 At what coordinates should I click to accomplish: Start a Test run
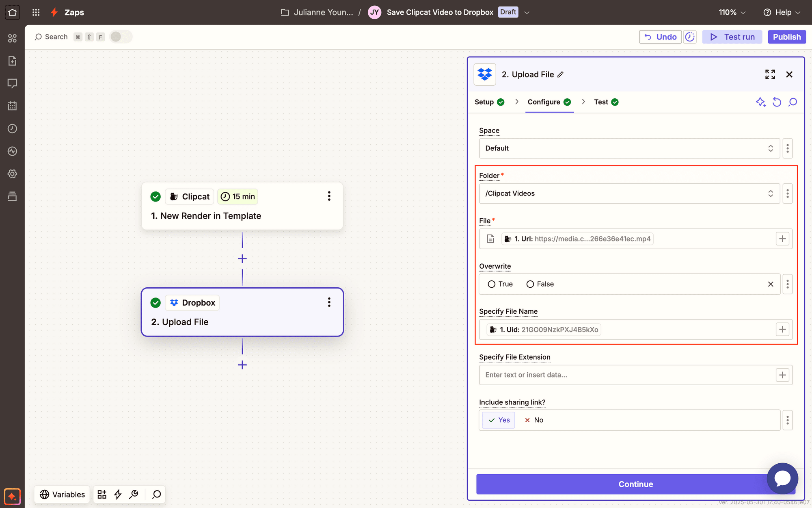[x=732, y=37]
